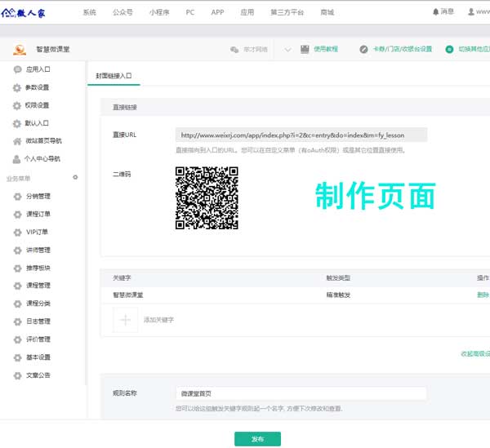Image resolution: width=490 pixels, height=448 pixels.
Task: Open the 系统 top menu
Action: click(89, 12)
